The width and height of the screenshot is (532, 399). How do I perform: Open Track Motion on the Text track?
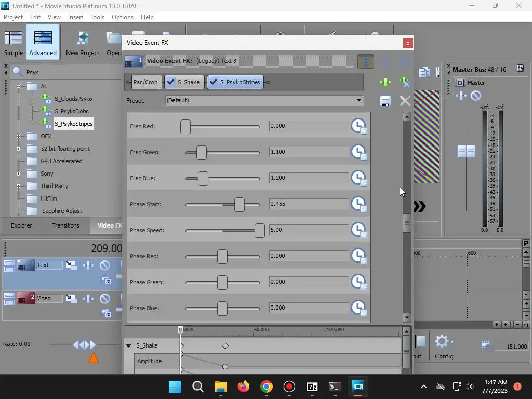pos(71,265)
